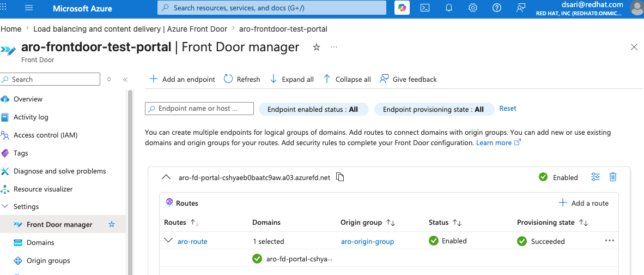
Task: Open the notifications bell
Action: pyautogui.click(x=449, y=8)
